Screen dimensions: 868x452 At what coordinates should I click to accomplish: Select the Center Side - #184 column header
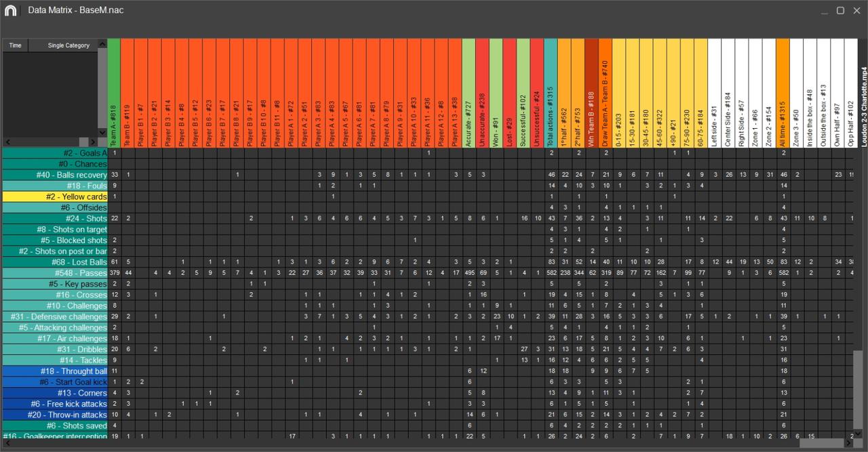(x=728, y=93)
